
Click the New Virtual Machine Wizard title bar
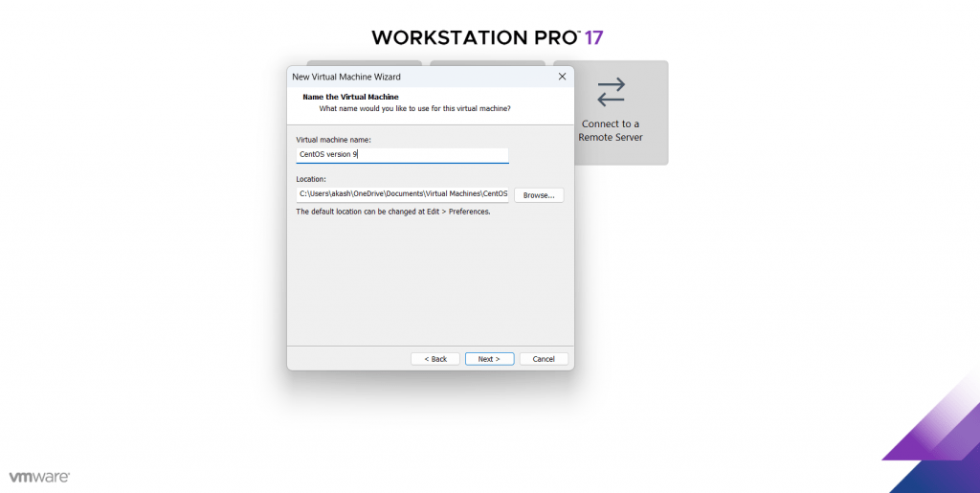pyautogui.click(x=422, y=77)
